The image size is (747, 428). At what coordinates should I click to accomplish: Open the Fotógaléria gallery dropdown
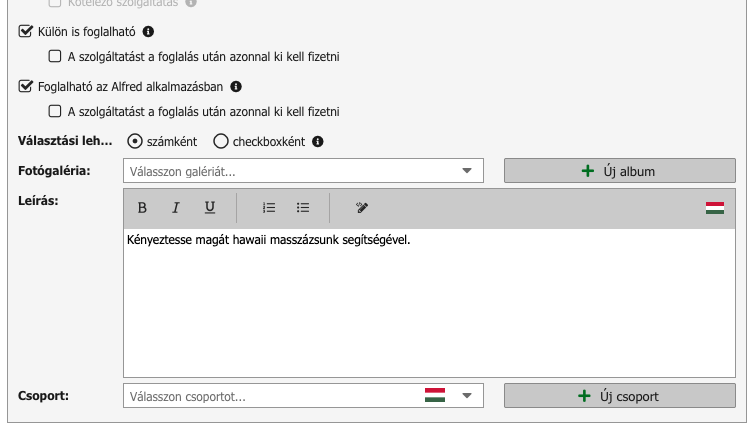point(303,171)
